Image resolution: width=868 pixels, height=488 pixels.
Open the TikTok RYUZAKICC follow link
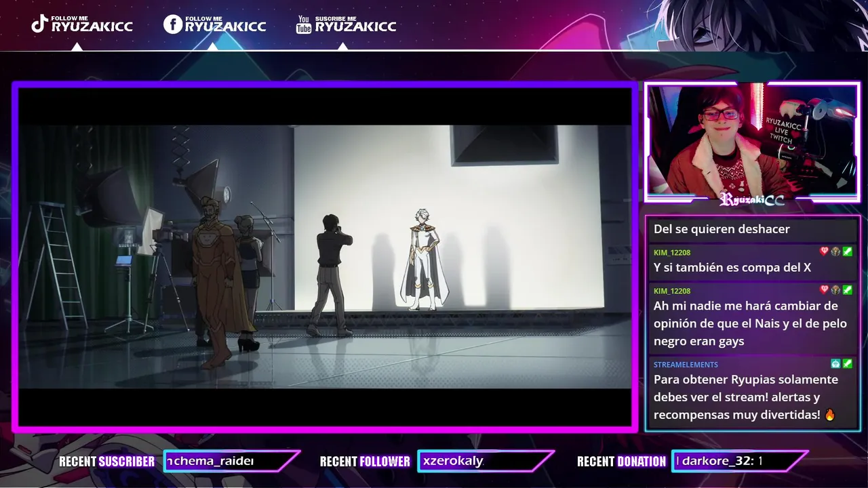click(91, 24)
